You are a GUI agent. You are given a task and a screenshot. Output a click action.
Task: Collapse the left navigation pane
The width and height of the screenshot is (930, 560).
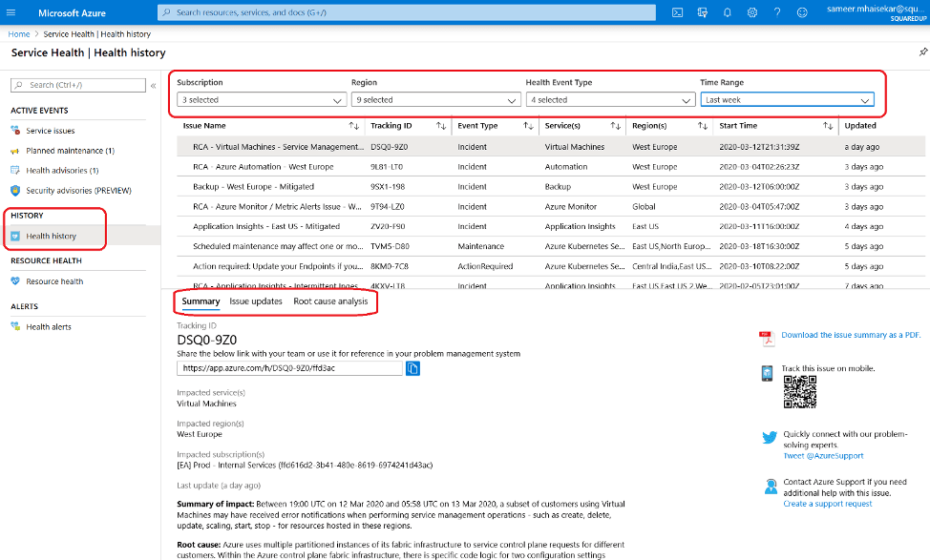coord(153,85)
